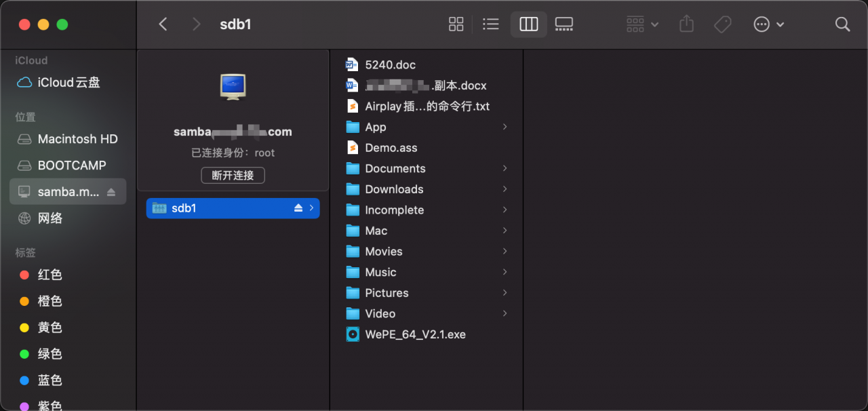This screenshot has height=411, width=868.
Task: Eject the sdb1 volume
Action: pyautogui.click(x=298, y=208)
